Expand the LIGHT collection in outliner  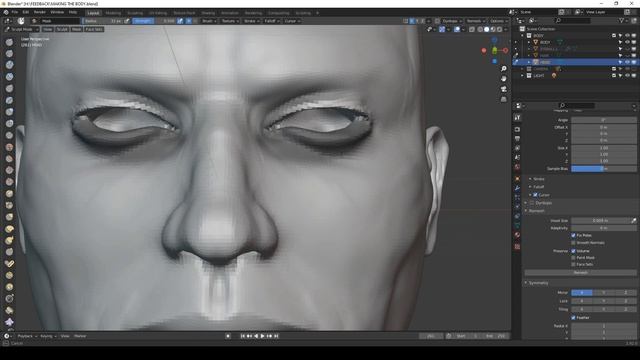pyautogui.click(x=522, y=76)
